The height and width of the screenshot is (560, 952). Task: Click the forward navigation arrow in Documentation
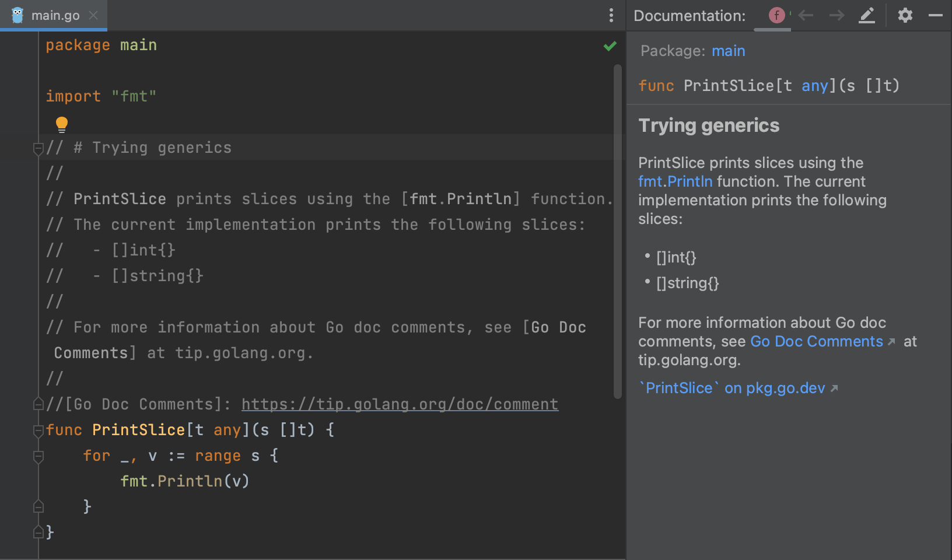tap(836, 16)
